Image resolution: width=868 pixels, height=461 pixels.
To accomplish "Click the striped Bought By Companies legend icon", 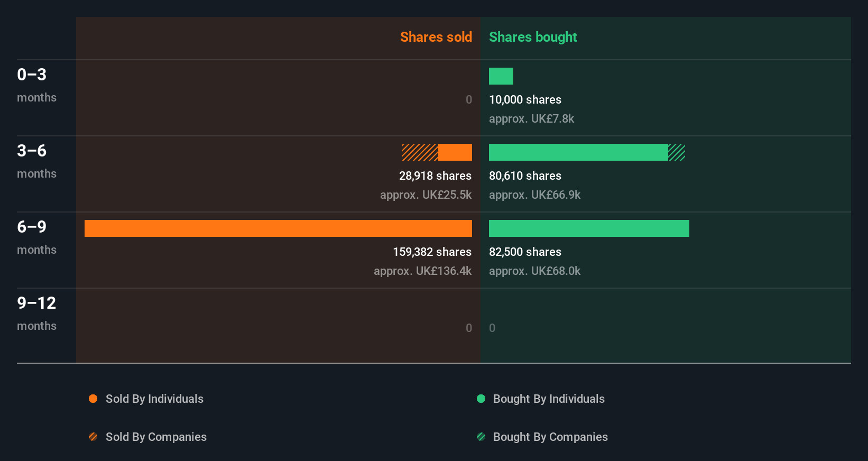I will (481, 437).
